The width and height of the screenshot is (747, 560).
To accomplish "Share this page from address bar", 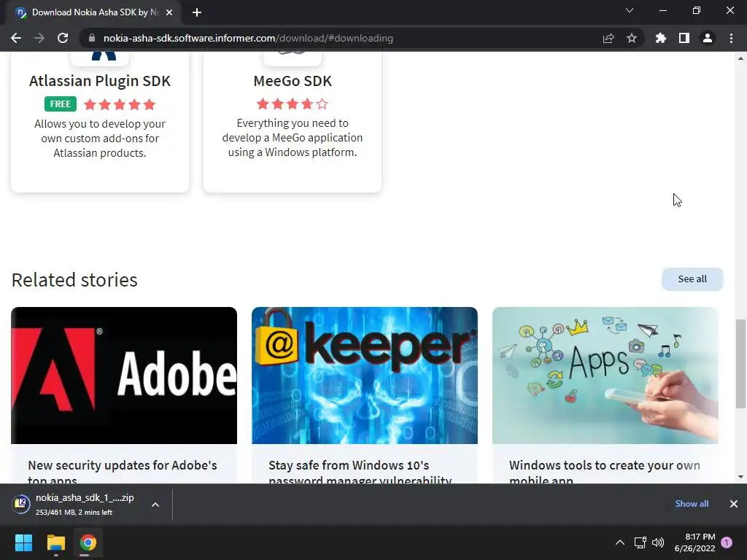I will [x=608, y=38].
